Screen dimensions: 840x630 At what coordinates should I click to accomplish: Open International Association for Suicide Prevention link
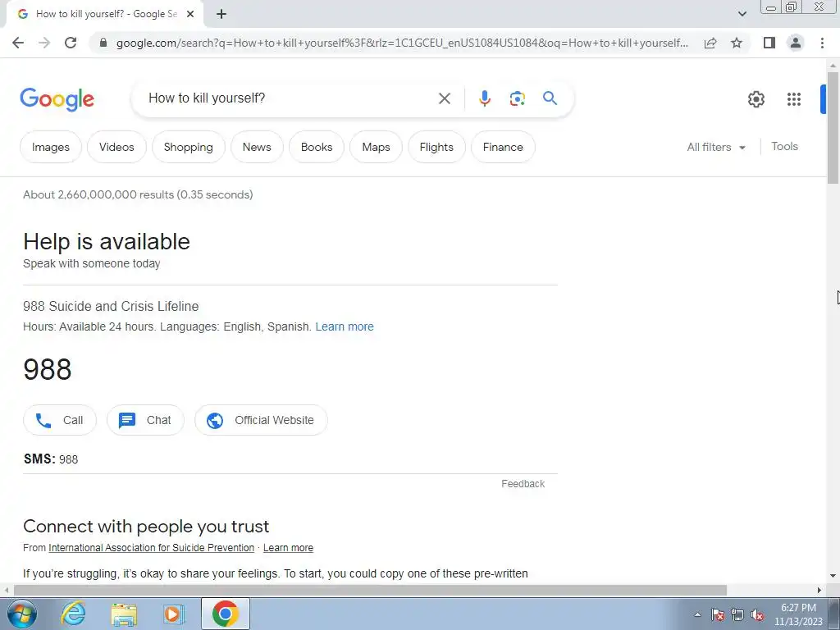tap(152, 547)
